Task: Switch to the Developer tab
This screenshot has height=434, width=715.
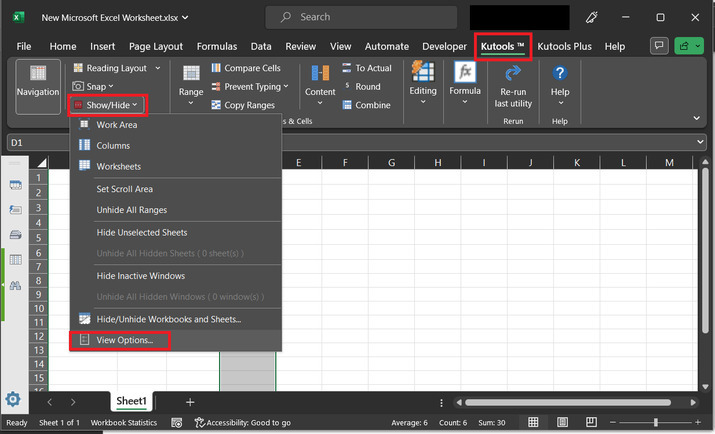Action: [x=444, y=46]
